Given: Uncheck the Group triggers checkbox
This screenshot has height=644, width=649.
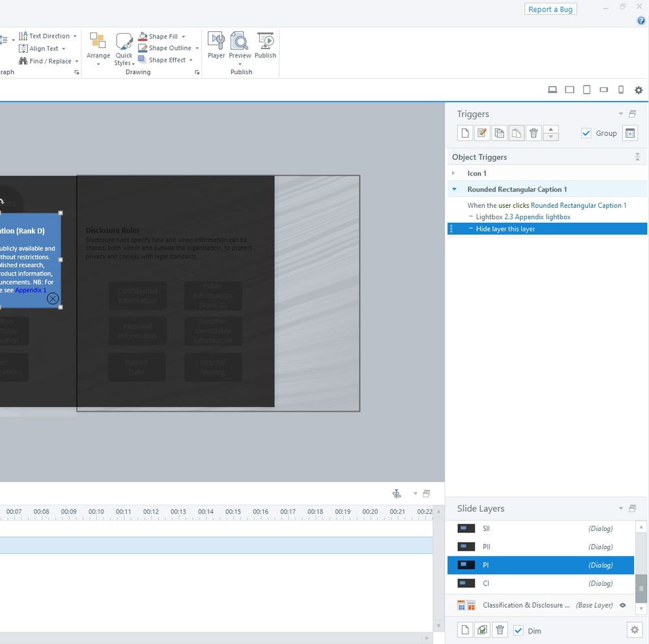Looking at the screenshot, I should pos(587,133).
